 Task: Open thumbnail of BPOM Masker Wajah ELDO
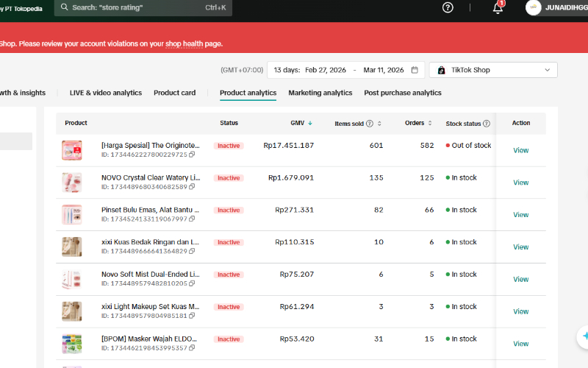point(71,344)
